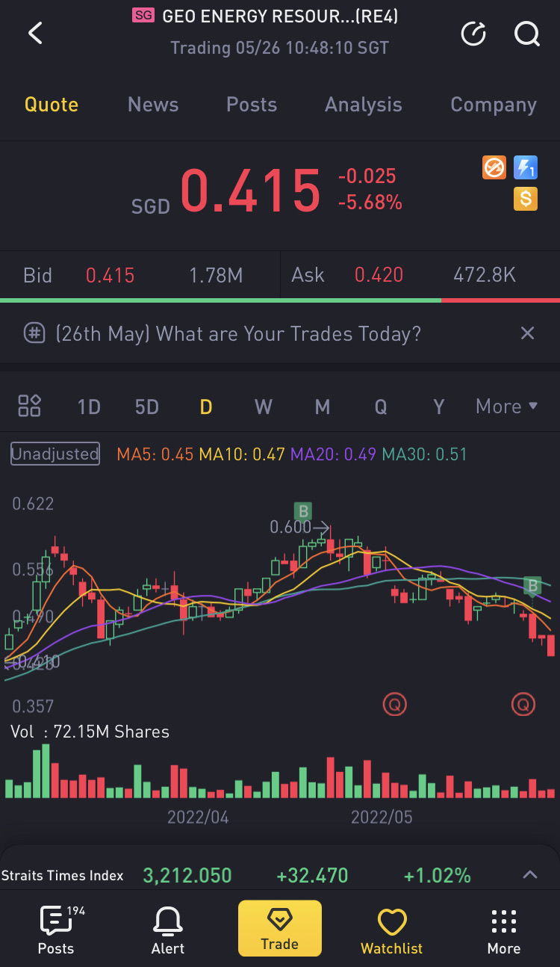
Task: Dismiss the 26th May trades banner
Action: (x=527, y=333)
